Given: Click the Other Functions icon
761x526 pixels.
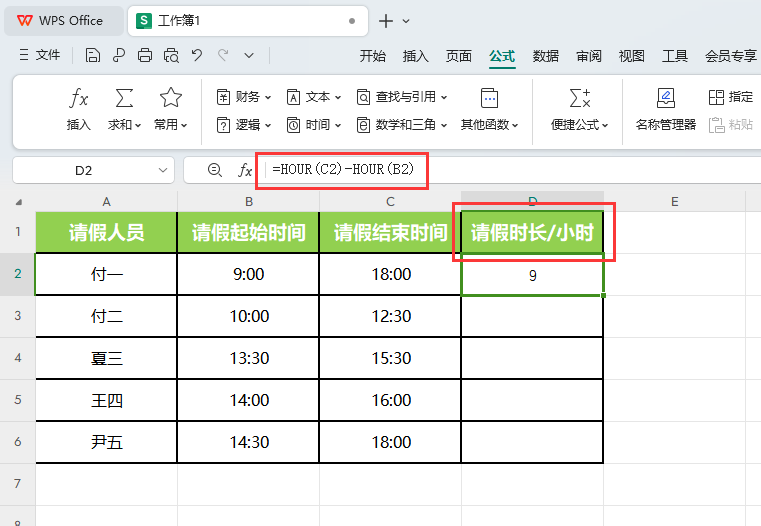Looking at the screenshot, I should pos(489,99).
